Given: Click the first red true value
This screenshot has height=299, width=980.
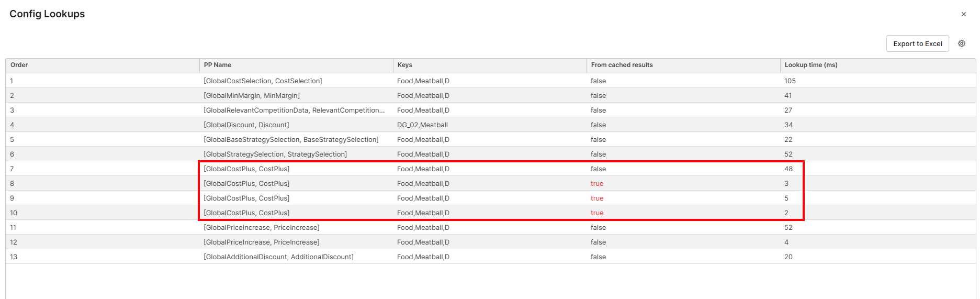Looking at the screenshot, I should 597,183.
